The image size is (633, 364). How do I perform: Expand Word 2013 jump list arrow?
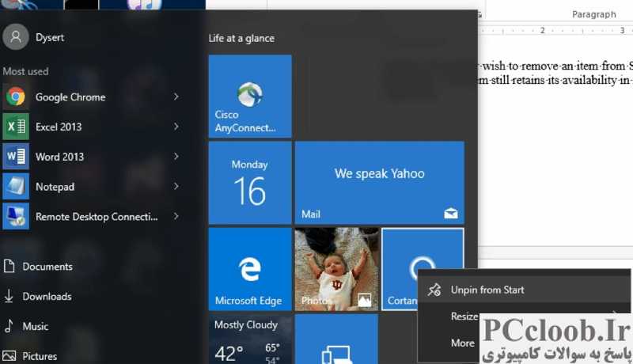pos(176,156)
